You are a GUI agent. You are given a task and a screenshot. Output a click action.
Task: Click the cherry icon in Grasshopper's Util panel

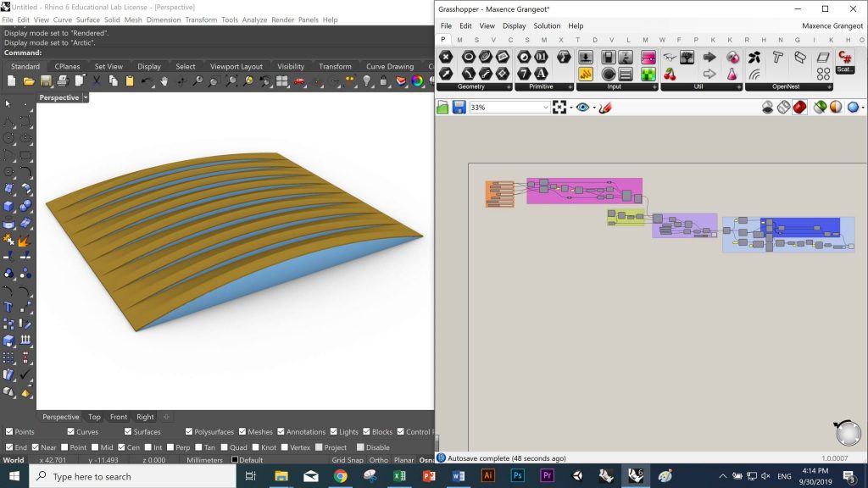[670, 74]
